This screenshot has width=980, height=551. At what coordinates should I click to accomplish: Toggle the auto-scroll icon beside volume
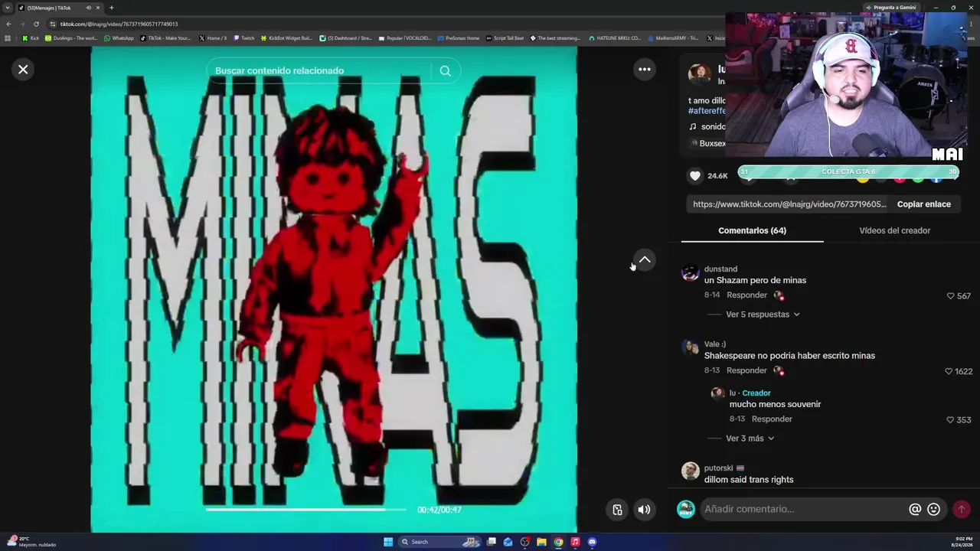click(617, 510)
